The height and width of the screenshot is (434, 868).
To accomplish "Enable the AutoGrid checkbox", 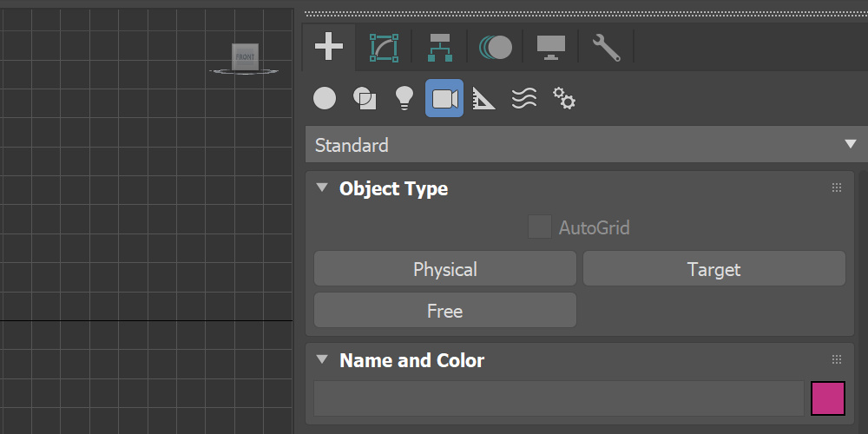I will click(x=540, y=227).
